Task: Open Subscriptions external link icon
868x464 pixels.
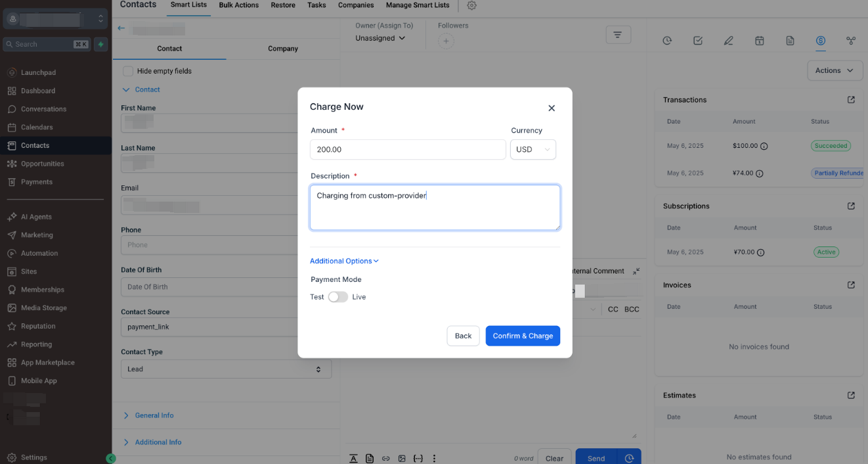Action: click(x=851, y=206)
